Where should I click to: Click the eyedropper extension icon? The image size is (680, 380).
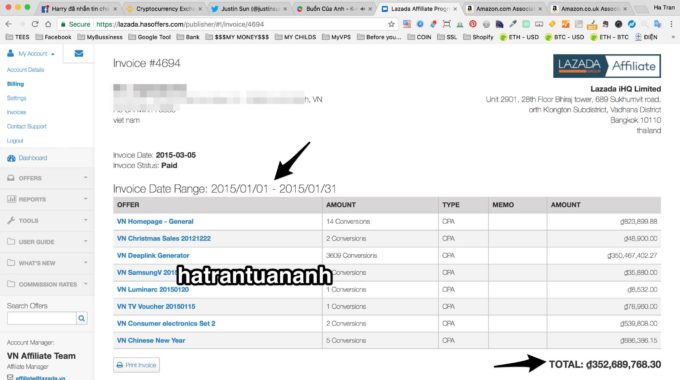point(513,24)
